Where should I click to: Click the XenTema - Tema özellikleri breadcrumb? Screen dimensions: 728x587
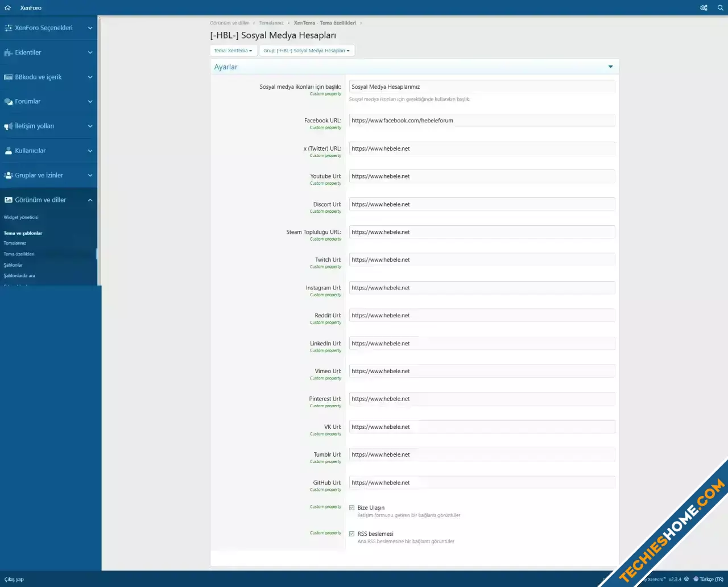point(325,23)
